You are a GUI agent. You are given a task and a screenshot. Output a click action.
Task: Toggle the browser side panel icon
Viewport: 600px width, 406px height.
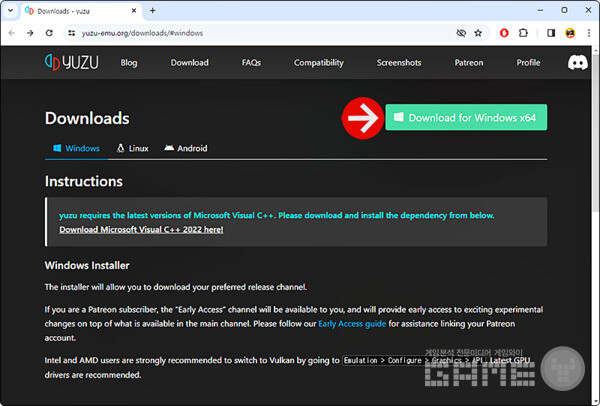(551, 33)
